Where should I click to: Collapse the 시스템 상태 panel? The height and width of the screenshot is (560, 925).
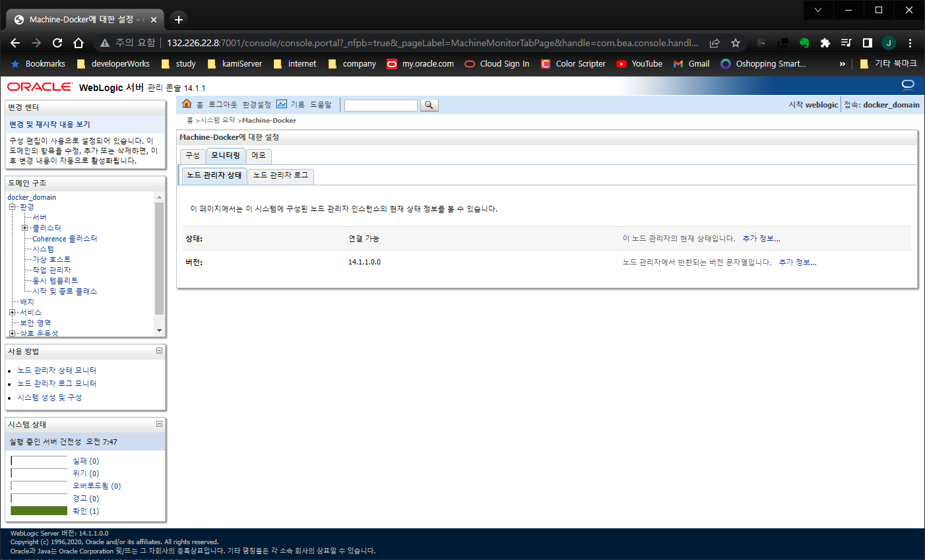(159, 424)
